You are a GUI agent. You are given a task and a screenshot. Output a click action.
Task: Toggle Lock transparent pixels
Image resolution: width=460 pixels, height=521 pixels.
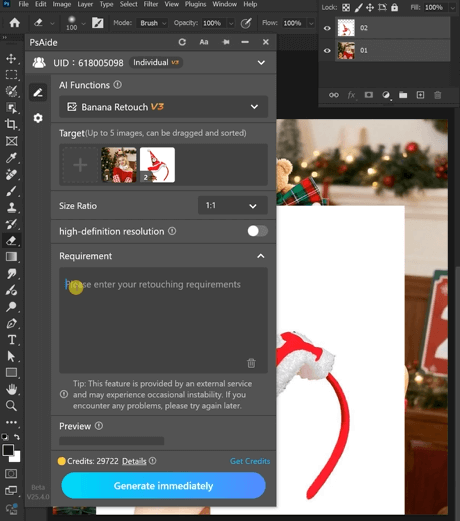(346, 8)
